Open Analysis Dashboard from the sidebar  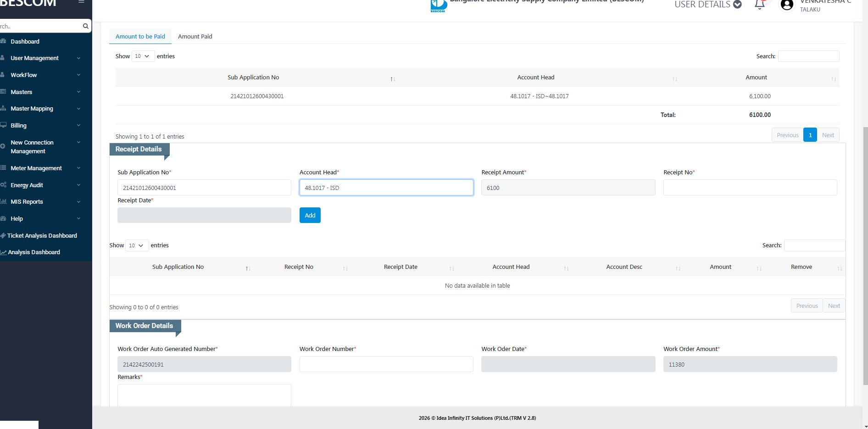pyautogui.click(x=34, y=252)
